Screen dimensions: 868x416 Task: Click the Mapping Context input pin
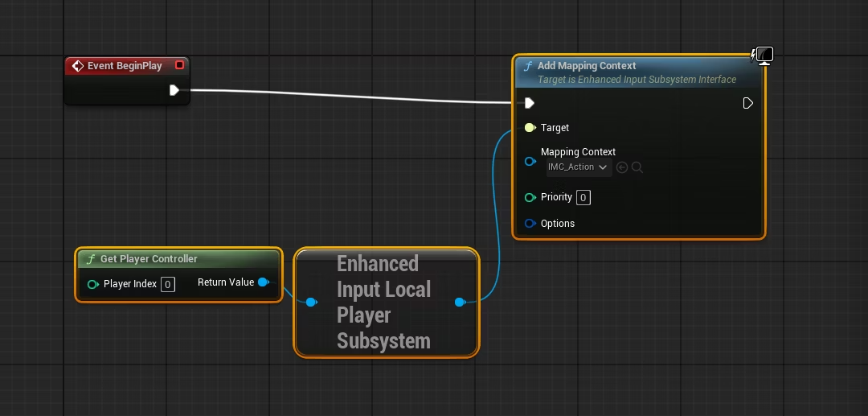point(530,161)
